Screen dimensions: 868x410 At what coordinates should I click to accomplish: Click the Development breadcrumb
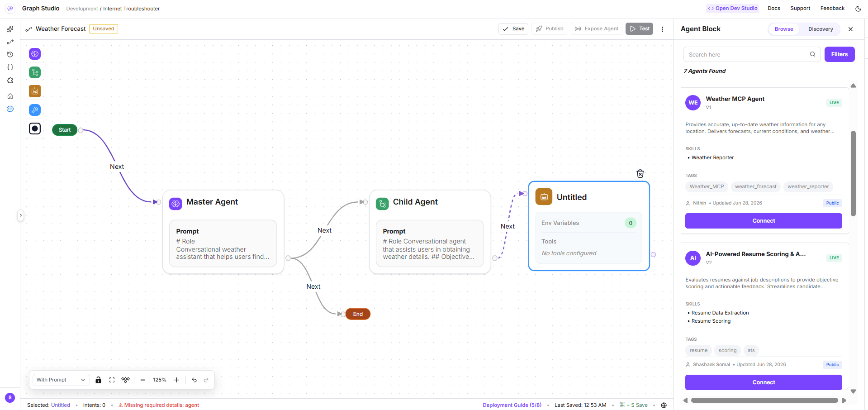click(82, 9)
